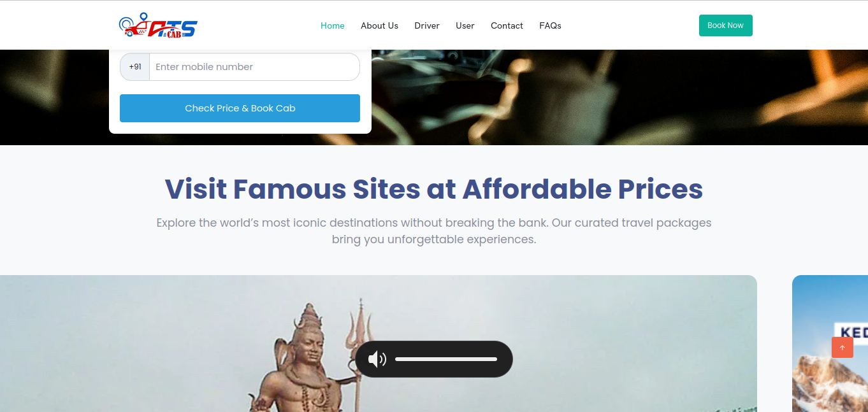Click Check Price & Book Cab button
Image resolution: width=868 pixels, height=412 pixels.
(x=240, y=108)
